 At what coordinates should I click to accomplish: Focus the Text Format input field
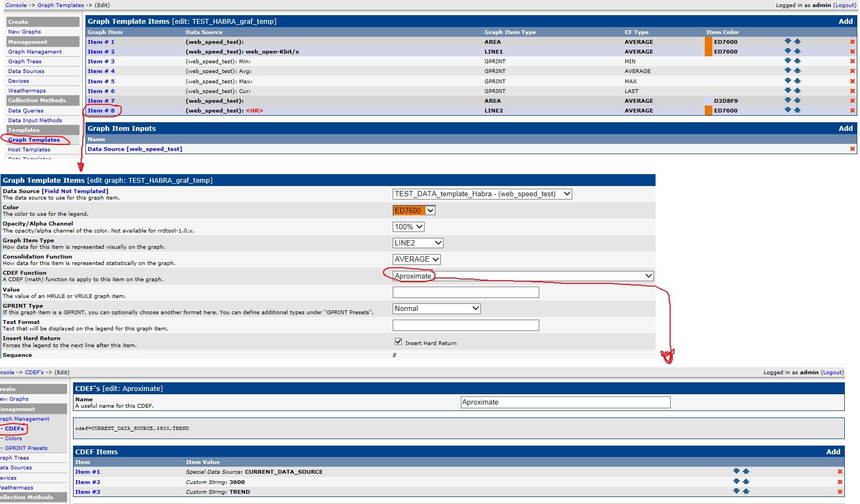click(x=466, y=325)
